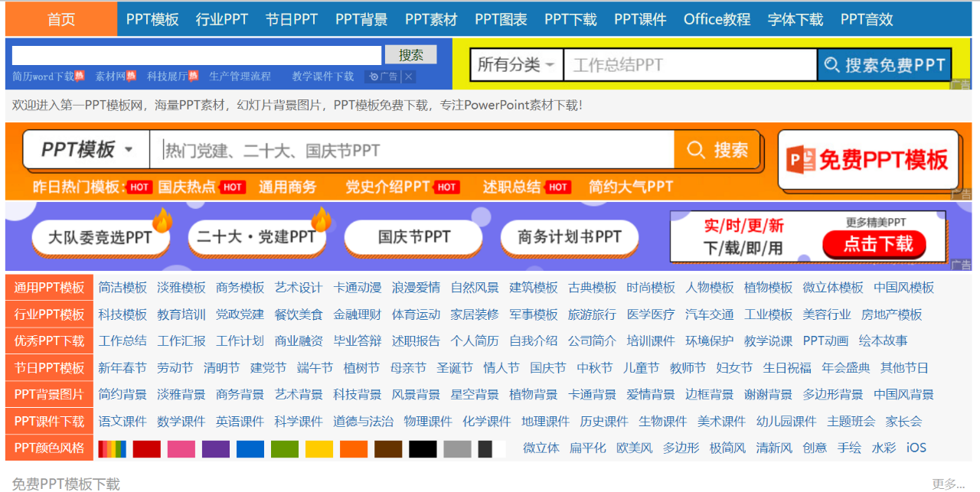Viewport: 980px width, 492px height.
Task: Click the 免费PPT模板 PowerPoint logo banner
Action: point(868,160)
